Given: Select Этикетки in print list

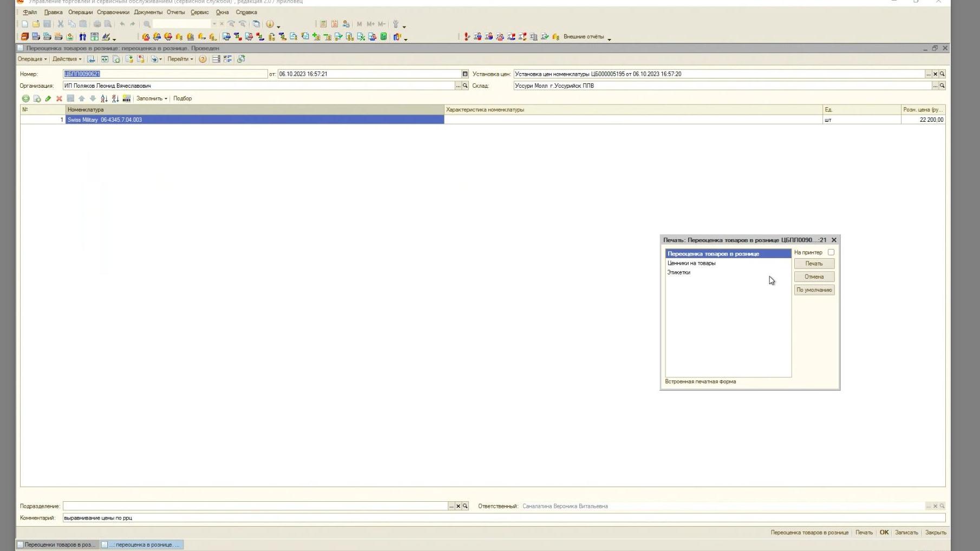Looking at the screenshot, I should pos(728,272).
